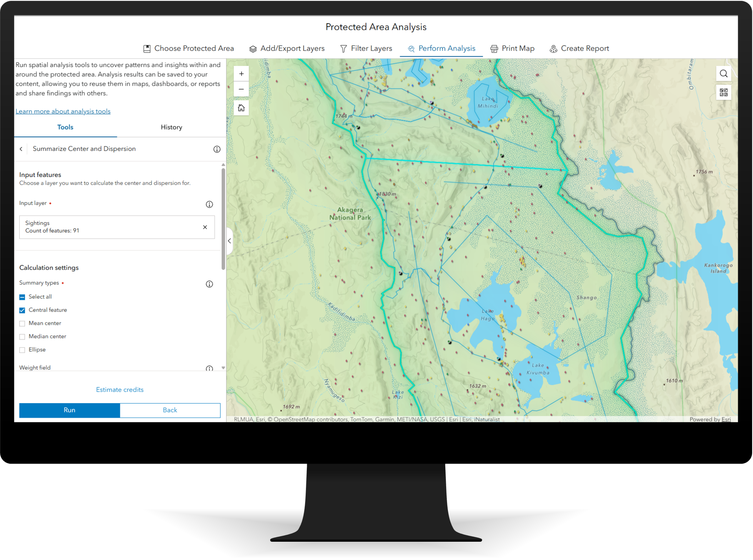Go back using the panel back chevron
The width and height of the screenshot is (753, 560).
point(21,149)
